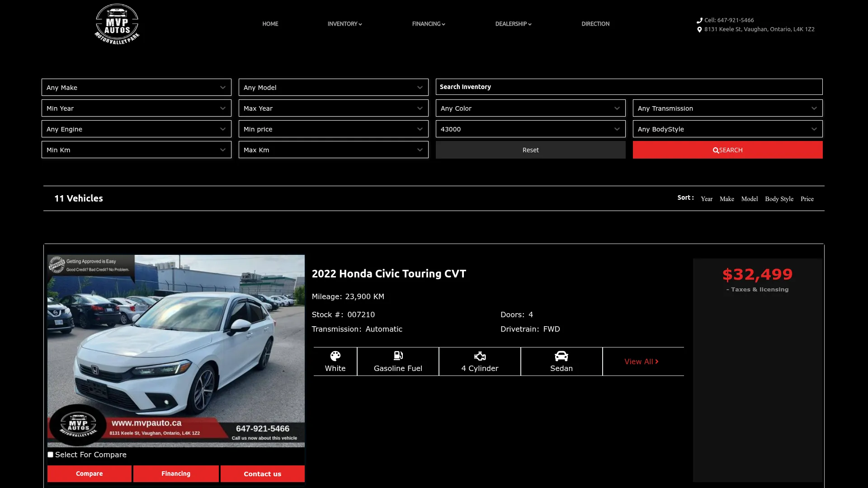Click the Drivetrain: FWD text
This screenshot has width=868, height=488.
click(530, 329)
